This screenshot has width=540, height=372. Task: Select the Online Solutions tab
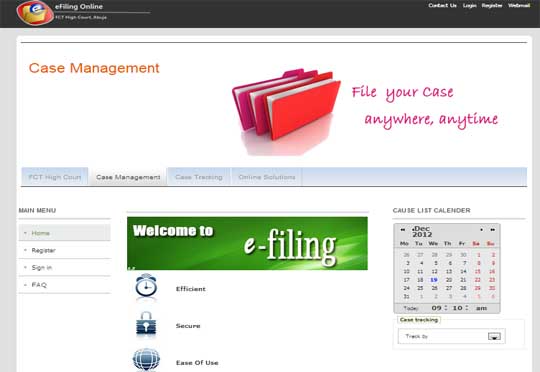[x=267, y=177]
